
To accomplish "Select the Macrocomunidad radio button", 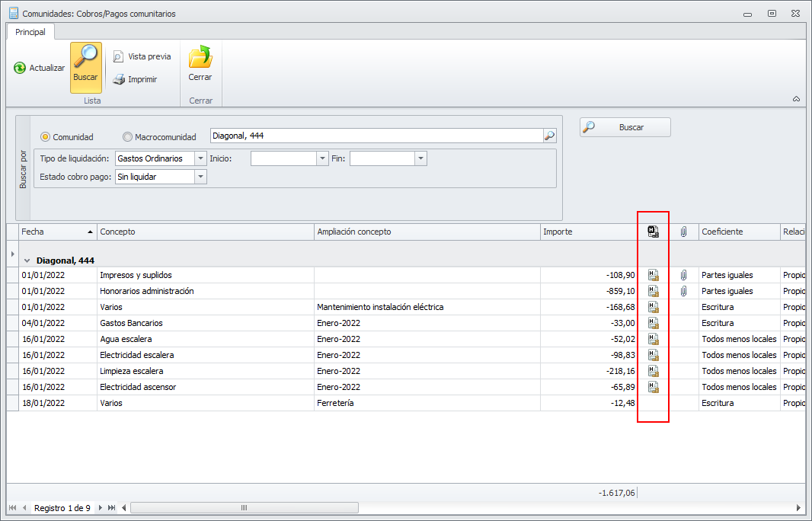I will click(127, 137).
